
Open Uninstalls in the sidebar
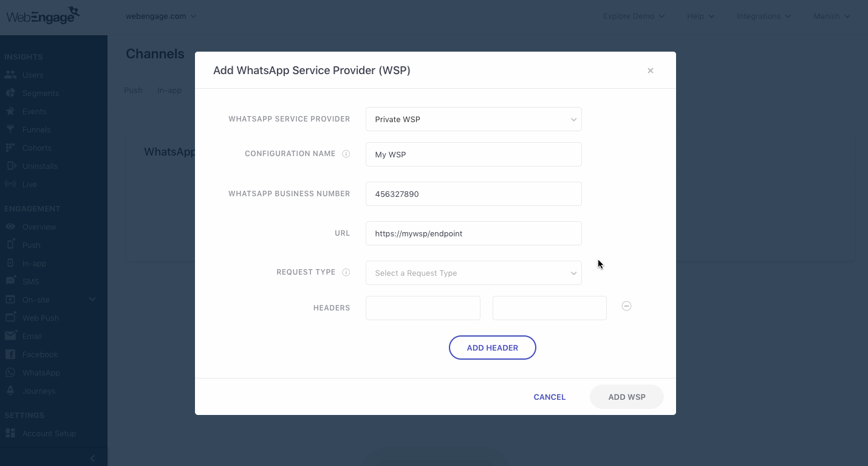click(x=40, y=166)
